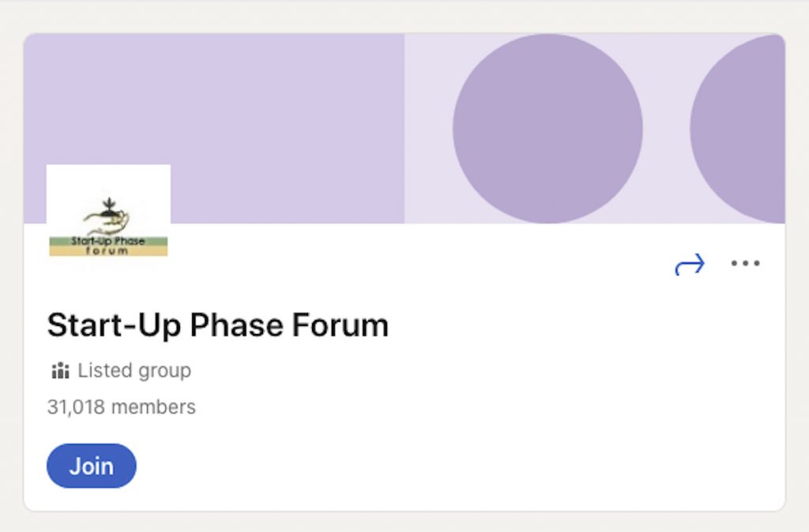
Task: Open the three-dot more options menu
Action: click(745, 264)
